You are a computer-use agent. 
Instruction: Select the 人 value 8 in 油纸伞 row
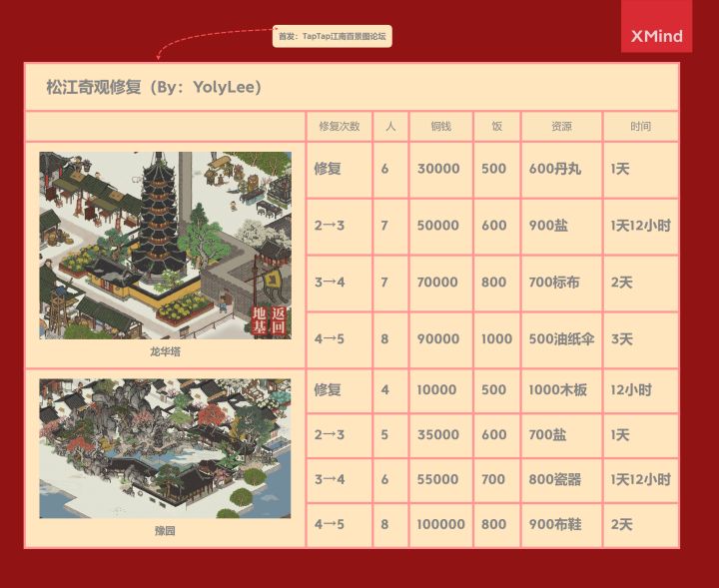tap(390, 339)
